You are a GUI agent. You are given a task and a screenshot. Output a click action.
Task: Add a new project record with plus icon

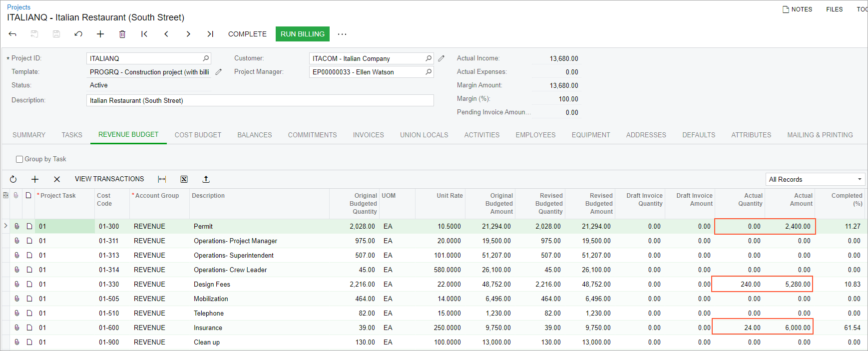(100, 34)
